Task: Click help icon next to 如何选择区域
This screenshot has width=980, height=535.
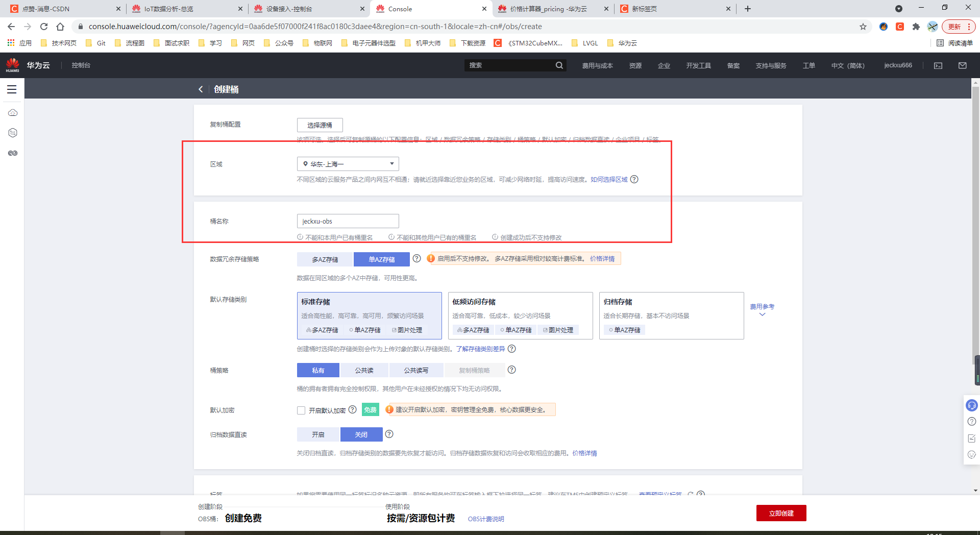Action: [x=634, y=179]
